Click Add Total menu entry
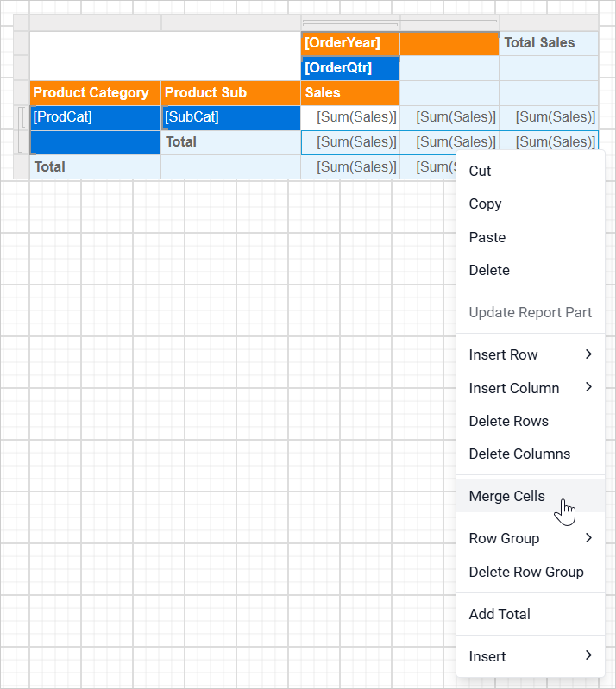This screenshot has height=689, width=616. 531,614
